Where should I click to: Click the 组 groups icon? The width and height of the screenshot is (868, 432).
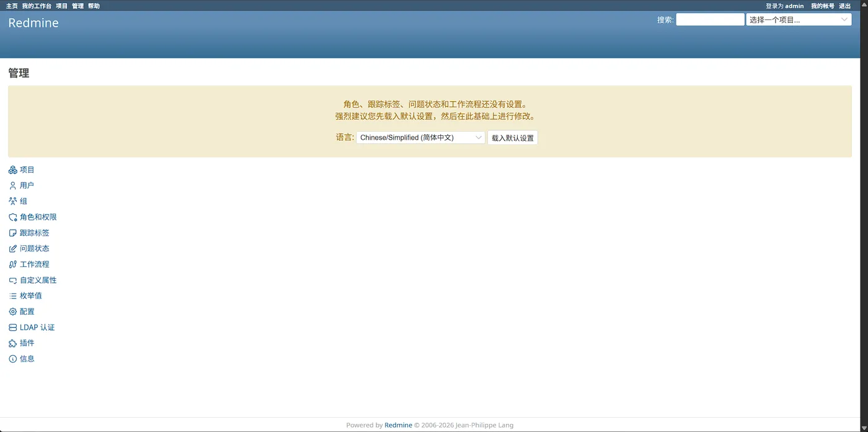tap(12, 201)
